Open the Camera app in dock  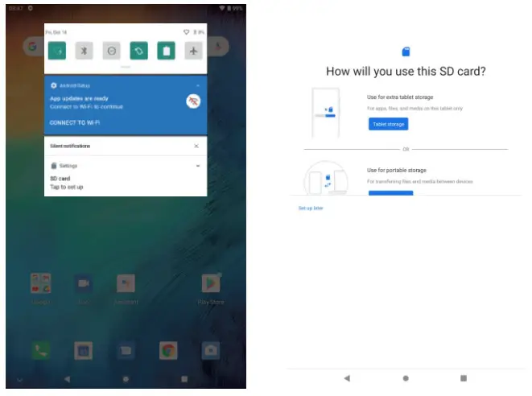211,351
